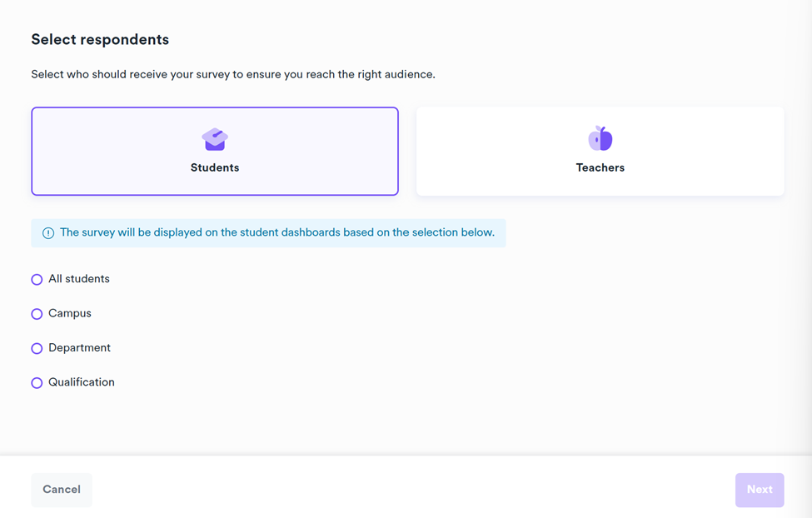Click the apple icon for Teachers
This screenshot has height=518, width=812.
pyautogui.click(x=600, y=138)
